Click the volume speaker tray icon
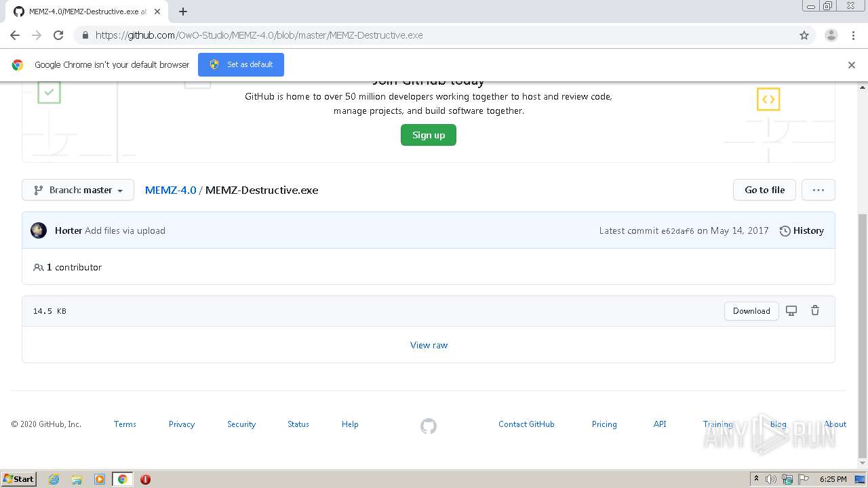Screen dimensions: 868x488 [771, 479]
